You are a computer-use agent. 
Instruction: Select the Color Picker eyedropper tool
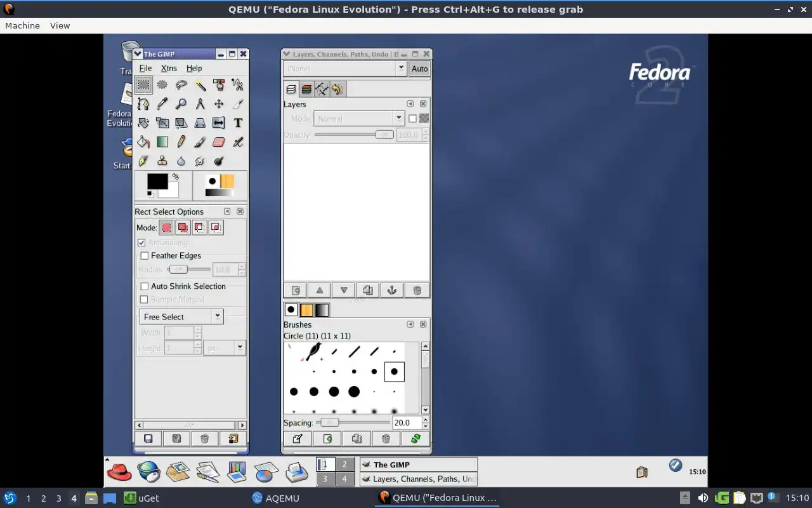[162, 104]
